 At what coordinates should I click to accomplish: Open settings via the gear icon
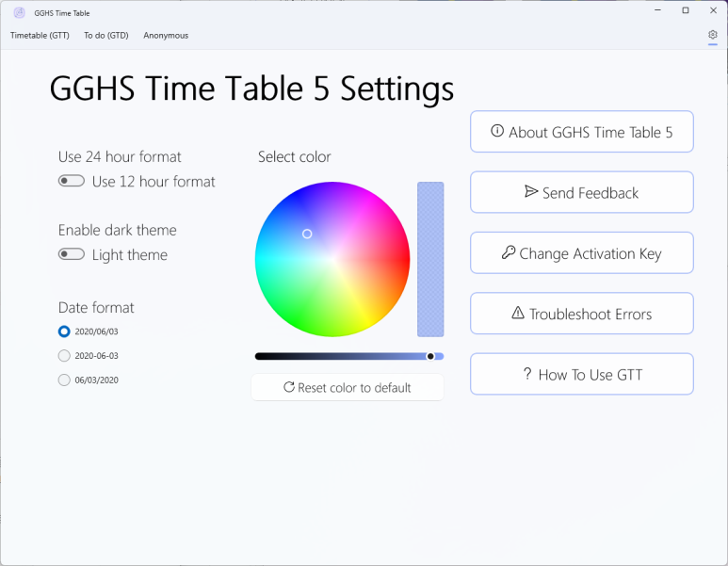(x=713, y=35)
